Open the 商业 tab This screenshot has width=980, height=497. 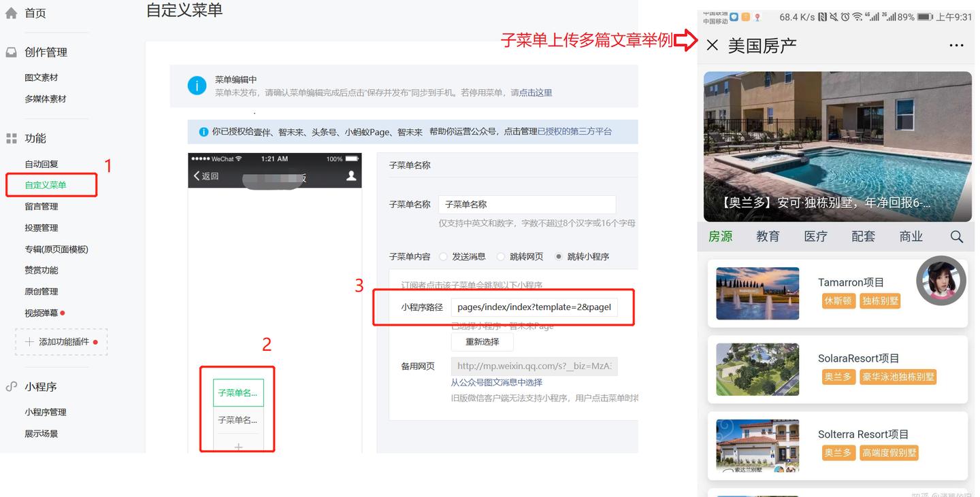click(911, 237)
